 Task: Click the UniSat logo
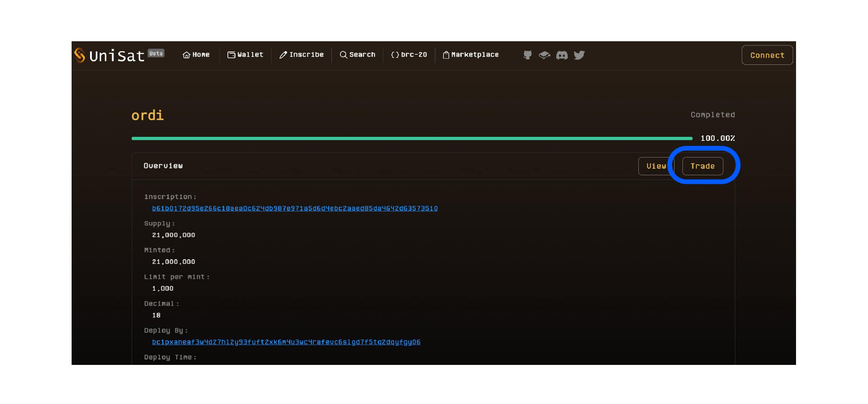click(109, 55)
